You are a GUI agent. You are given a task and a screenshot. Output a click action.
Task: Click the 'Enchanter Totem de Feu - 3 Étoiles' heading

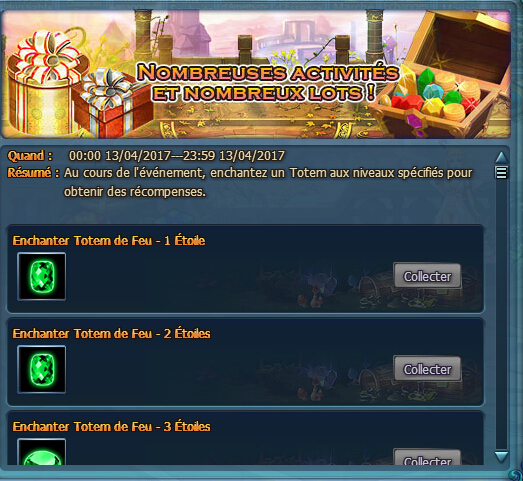coord(111,427)
